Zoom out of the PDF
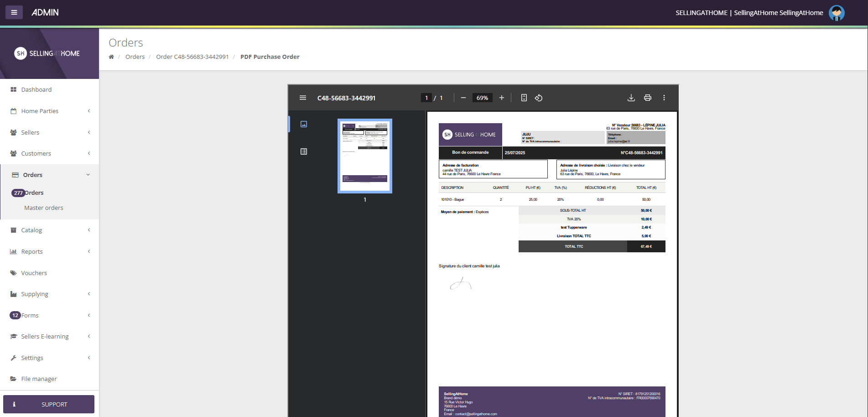 tap(463, 98)
